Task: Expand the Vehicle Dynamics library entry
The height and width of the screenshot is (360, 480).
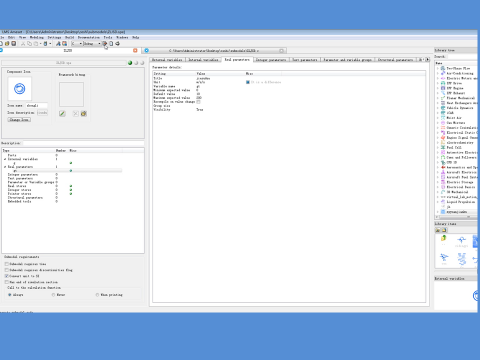Action: tap(438, 108)
